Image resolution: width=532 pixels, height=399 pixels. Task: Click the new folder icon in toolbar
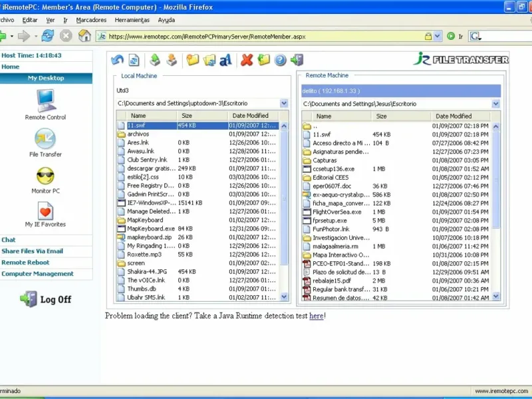pyautogui.click(x=193, y=60)
